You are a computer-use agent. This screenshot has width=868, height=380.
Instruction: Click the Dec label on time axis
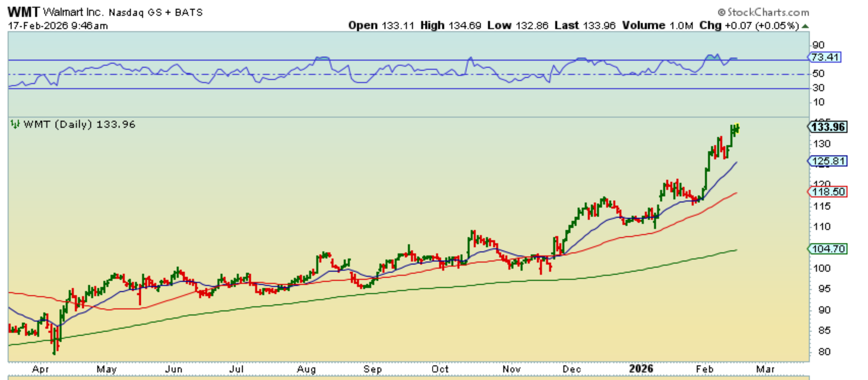[572, 369]
